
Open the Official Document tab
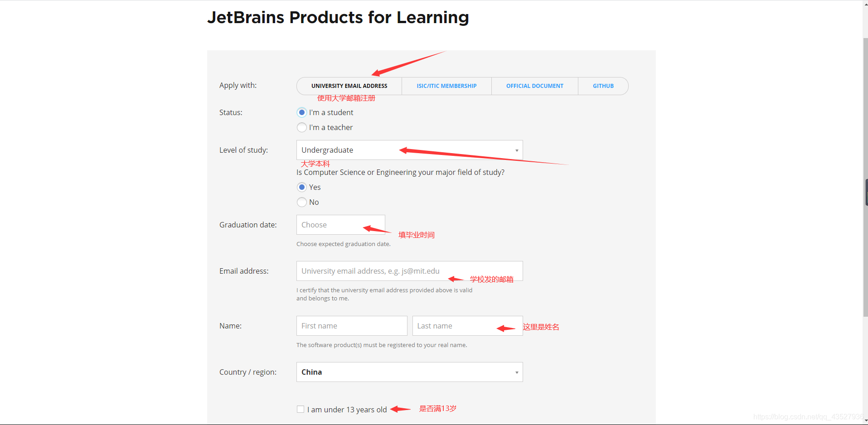(535, 86)
